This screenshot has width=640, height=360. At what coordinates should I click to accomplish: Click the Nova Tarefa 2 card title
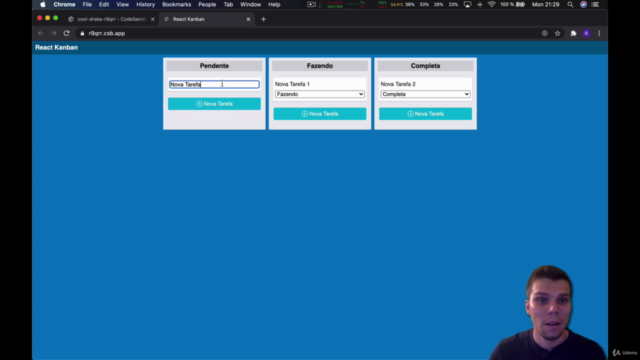click(398, 84)
